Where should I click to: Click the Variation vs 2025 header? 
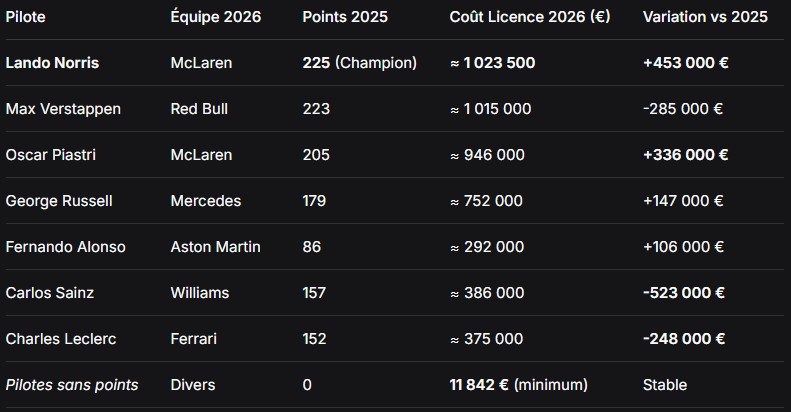[x=705, y=17]
